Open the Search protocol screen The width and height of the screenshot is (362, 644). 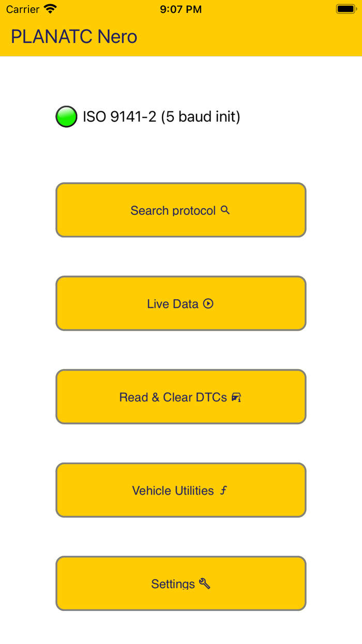click(181, 210)
